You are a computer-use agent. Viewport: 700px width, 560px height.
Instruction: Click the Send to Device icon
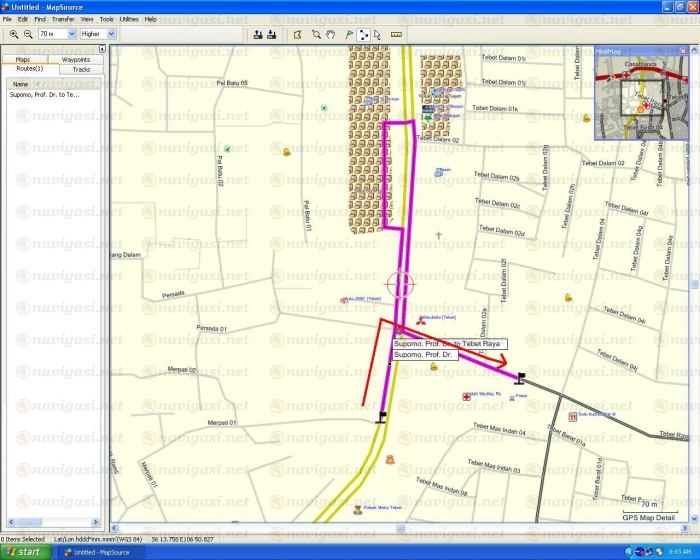(258, 34)
